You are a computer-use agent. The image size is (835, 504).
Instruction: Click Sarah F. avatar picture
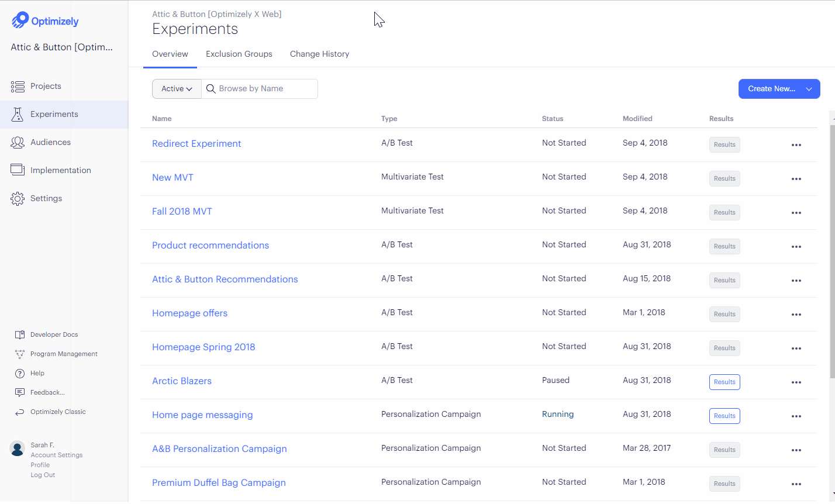click(x=18, y=448)
